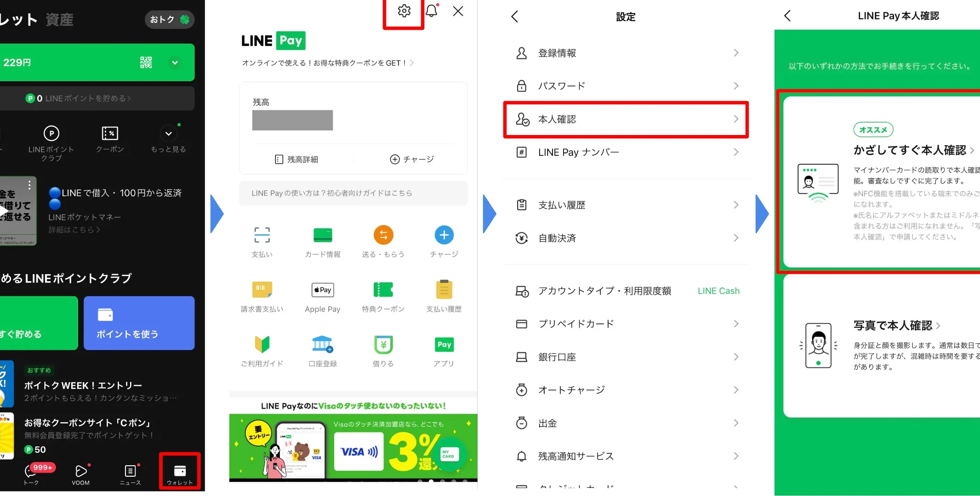The image size is (980, 496).
Task: Tap チャージ link in balance card
Action: 412,159
